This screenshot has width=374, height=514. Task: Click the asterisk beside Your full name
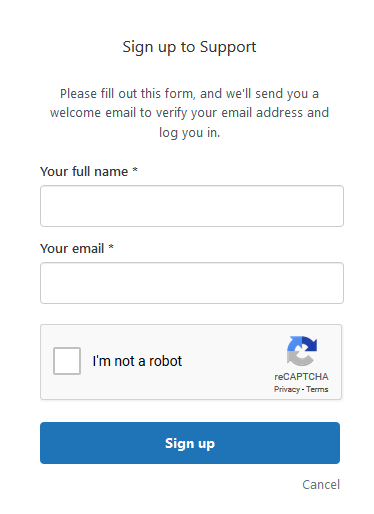(x=135, y=170)
